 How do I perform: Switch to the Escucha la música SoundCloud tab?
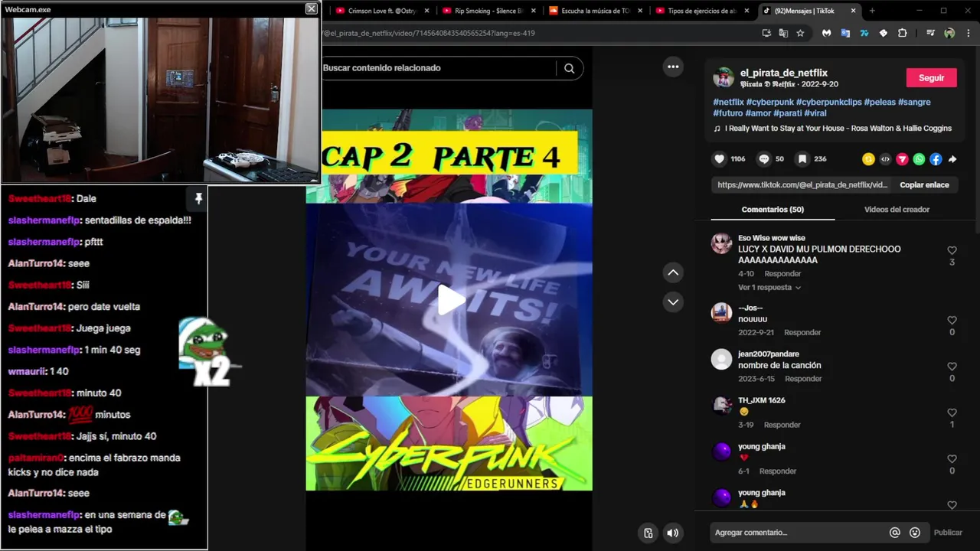595,11
